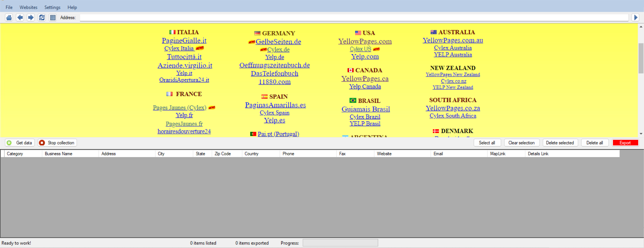Click the Stop loading square icon
Image resolution: width=644 pixels, height=248 pixels.
(x=53, y=18)
